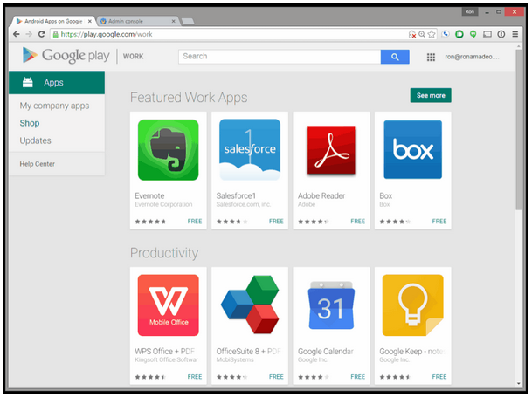Click the Adobe Reader title text
532x397 pixels.
pos(321,196)
